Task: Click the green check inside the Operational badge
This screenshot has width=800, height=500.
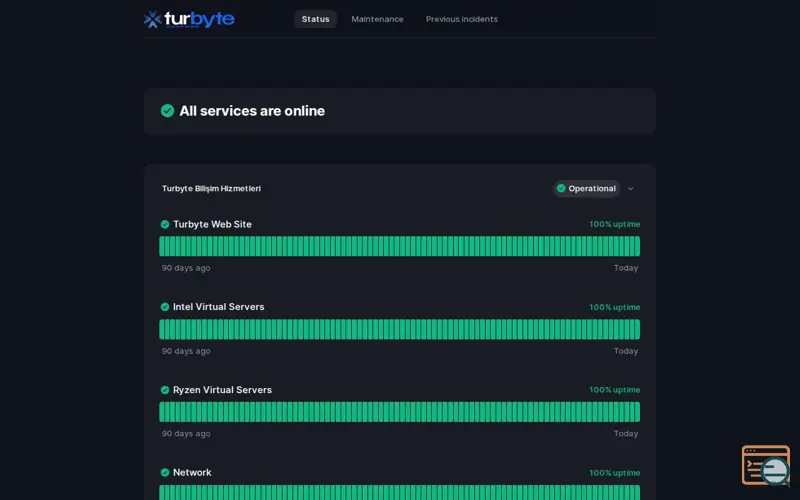Action: pyautogui.click(x=561, y=188)
